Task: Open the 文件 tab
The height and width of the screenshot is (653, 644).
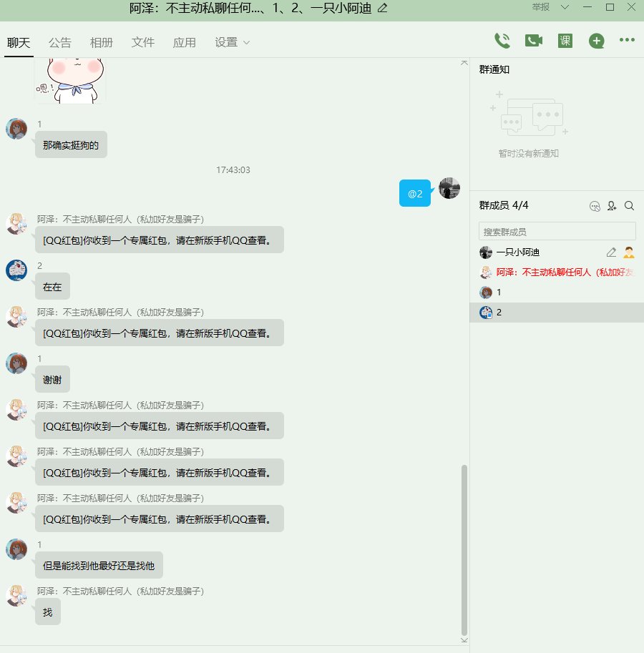Action: coord(143,42)
